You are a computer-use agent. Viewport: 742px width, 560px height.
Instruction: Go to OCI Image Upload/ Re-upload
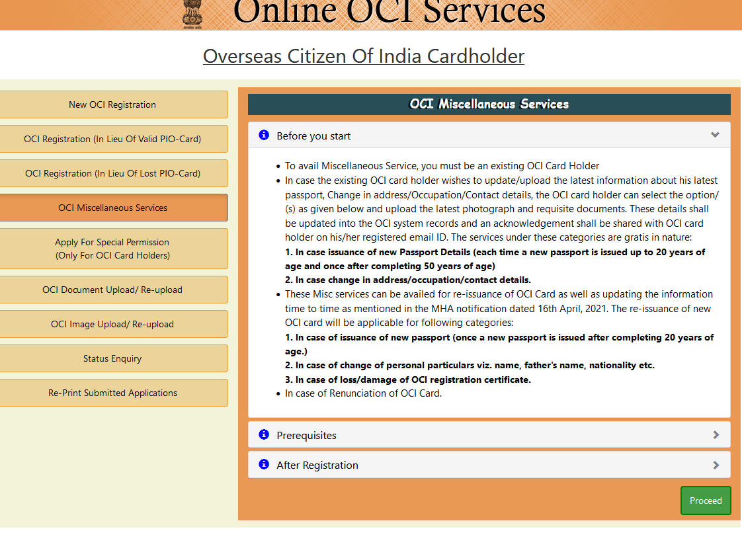[112, 324]
